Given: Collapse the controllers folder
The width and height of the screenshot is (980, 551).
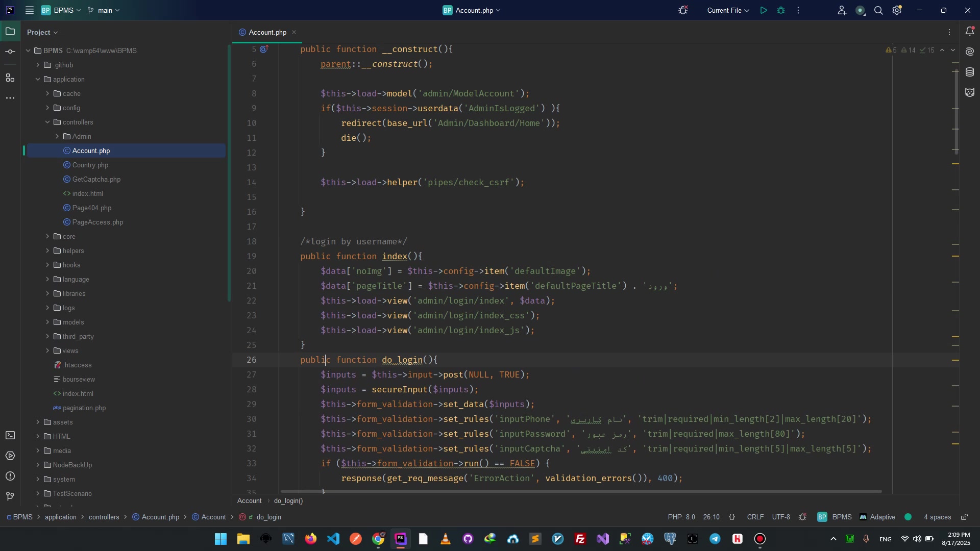Looking at the screenshot, I should (47, 122).
